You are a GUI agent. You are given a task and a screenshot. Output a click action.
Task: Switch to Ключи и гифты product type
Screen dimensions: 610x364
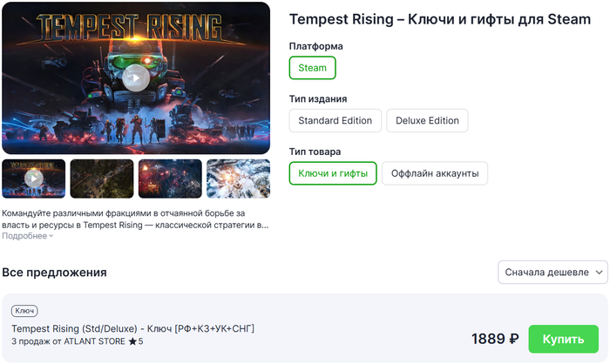333,173
